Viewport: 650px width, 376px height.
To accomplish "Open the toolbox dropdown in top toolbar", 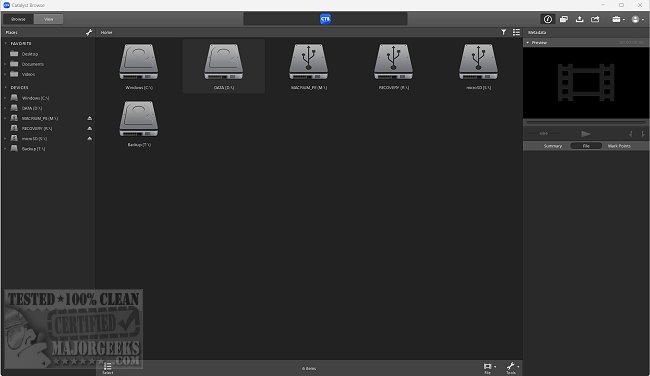I will 618,19.
